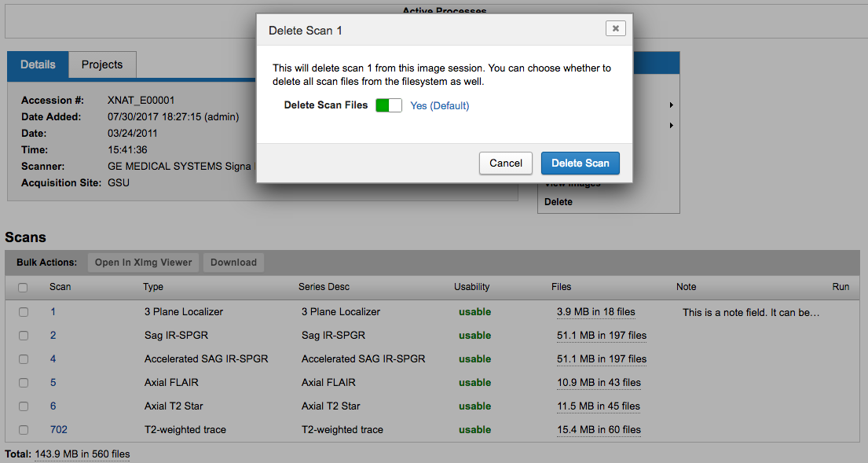Expand the first actions submenu arrow
Image resolution: width=868 pixels, height=463 pixels.
point(671,105)
